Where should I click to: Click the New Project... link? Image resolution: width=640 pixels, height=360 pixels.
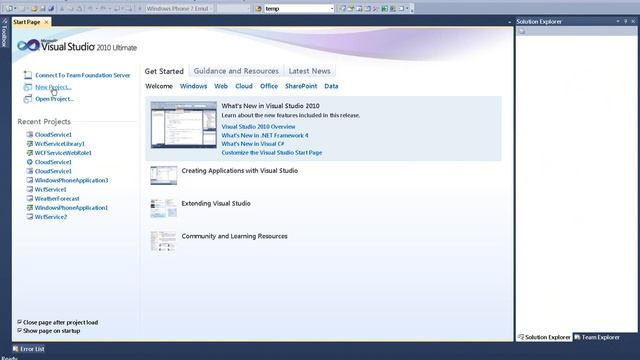tap(53, 87)
